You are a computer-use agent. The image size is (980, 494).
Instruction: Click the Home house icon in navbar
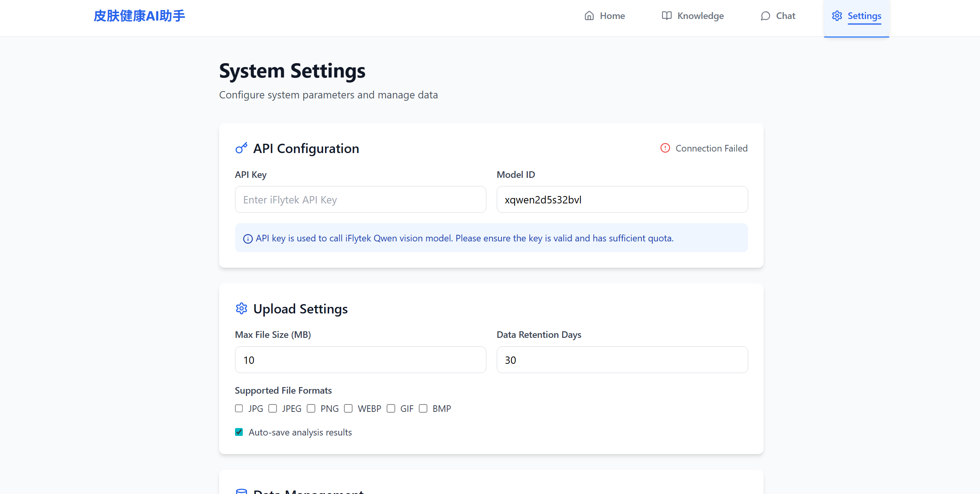click(x=589, y=16)
